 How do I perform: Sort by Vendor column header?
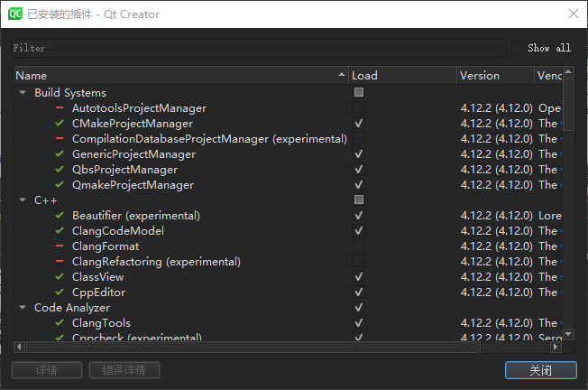(x=548, y=76)
